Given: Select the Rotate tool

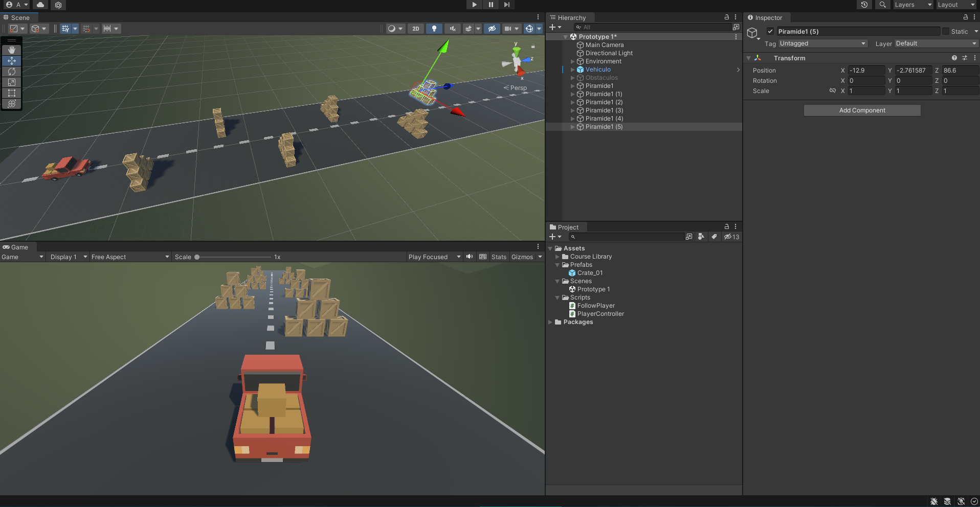Looking at the screenshot, I should pyautogui.click(x=11, y=72).
